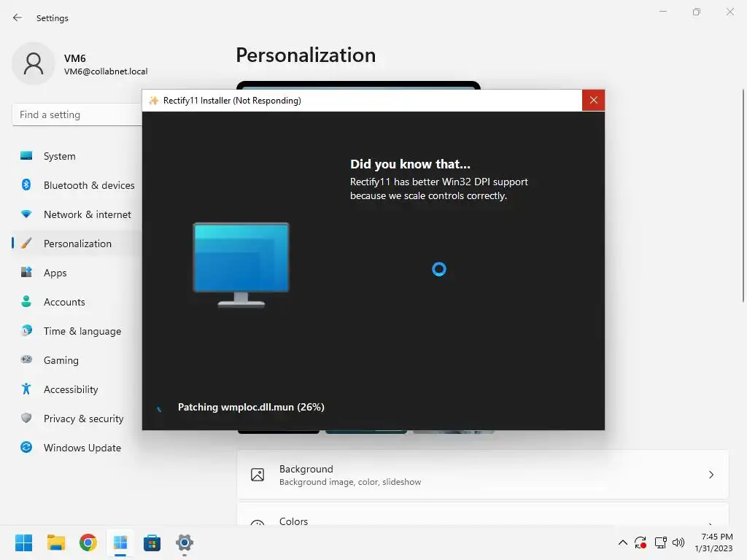Focus the 'Find a setting' search box
747x560 pixels.
click(77, 114)
